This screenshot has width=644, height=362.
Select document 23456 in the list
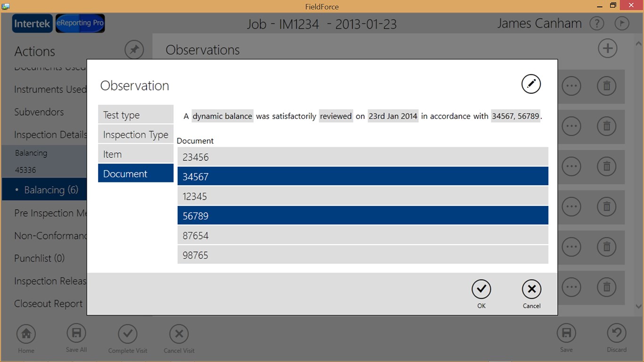pos(363,157)
